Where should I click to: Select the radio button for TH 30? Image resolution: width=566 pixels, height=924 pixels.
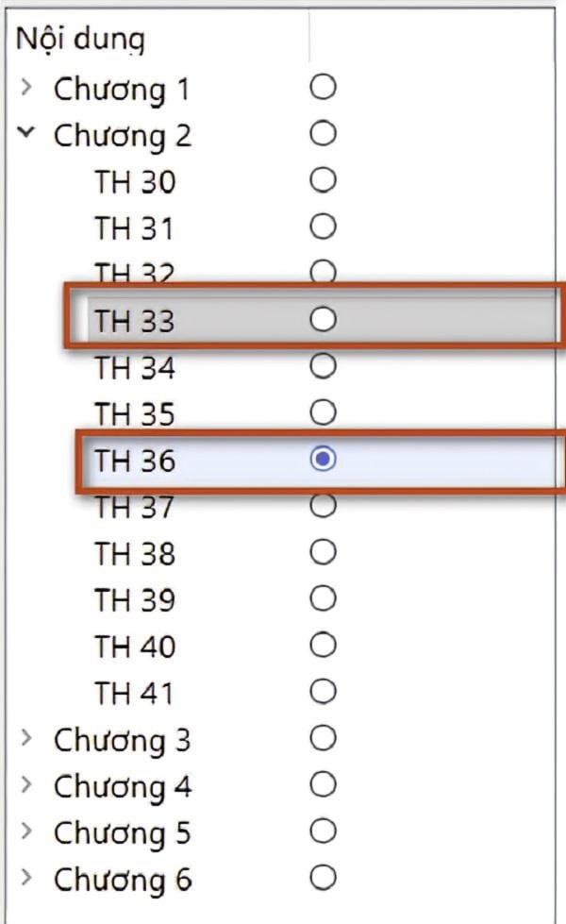click(x=323, y=180)
